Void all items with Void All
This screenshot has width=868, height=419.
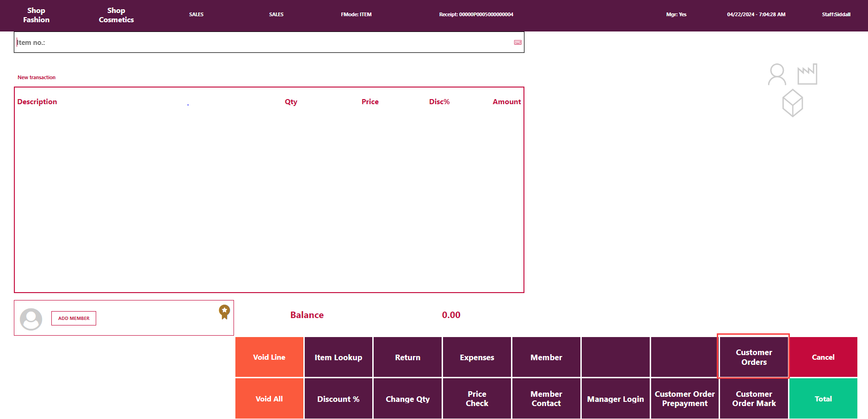[x=269, y=399]
